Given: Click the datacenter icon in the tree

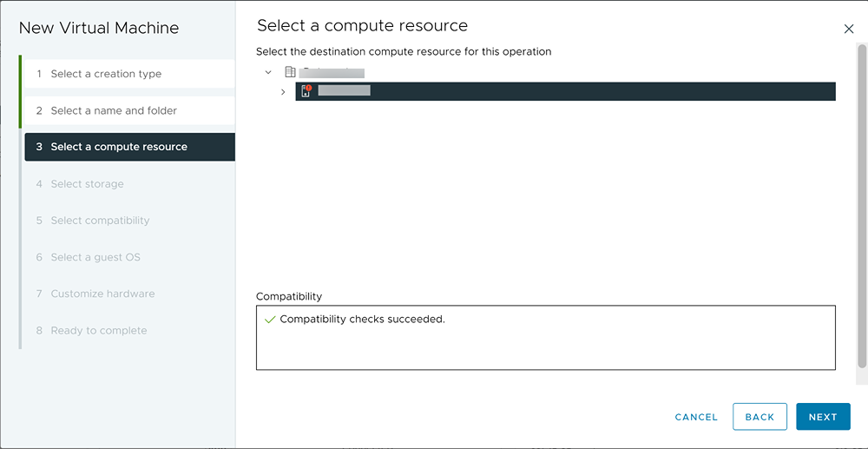Looking at the screenshot, I should (x=290, y=72).
